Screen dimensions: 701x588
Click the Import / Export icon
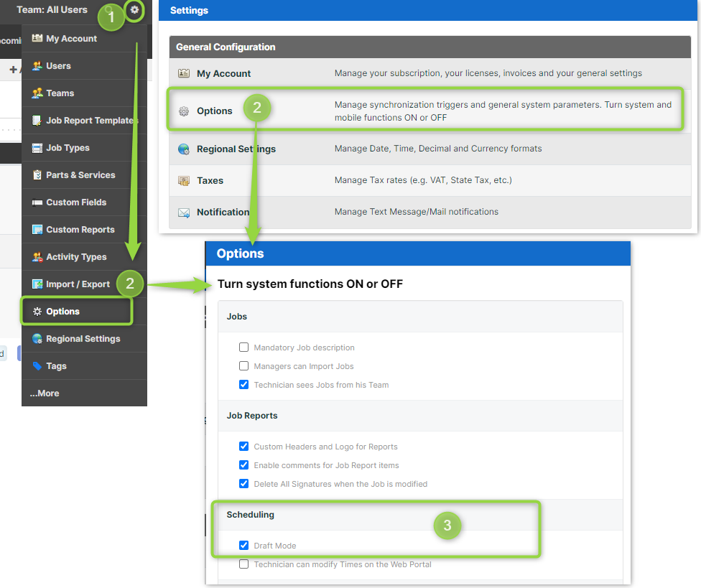[37, 284]
